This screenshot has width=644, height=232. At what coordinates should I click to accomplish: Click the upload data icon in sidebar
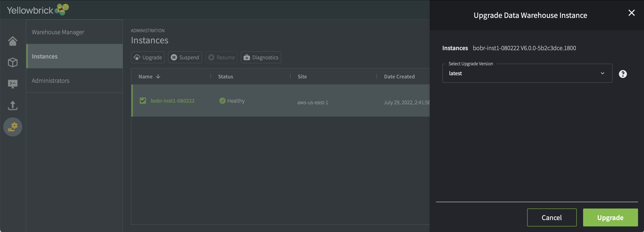13,105
